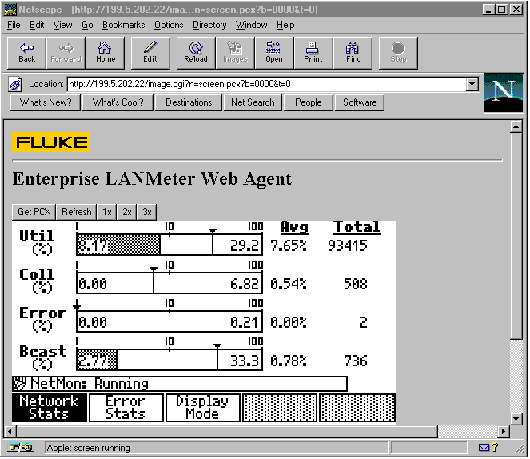Open Find using the binoculars icon
This screenshot has width=530, height=459.
[x=353, y=53]
